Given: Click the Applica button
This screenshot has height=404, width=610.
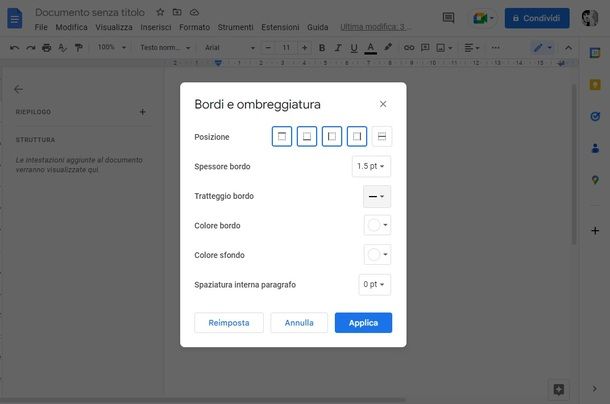Looking at the screenshot, I should (363, 323).
